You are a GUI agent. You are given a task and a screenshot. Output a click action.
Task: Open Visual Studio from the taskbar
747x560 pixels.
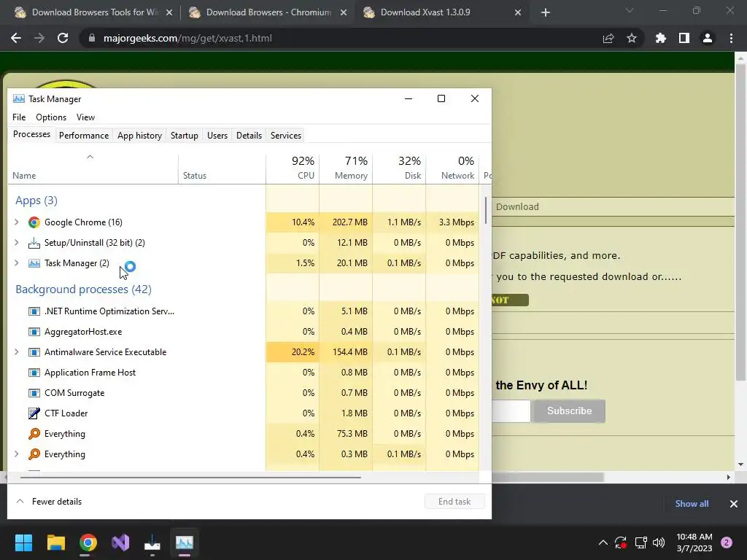(120, 542)
